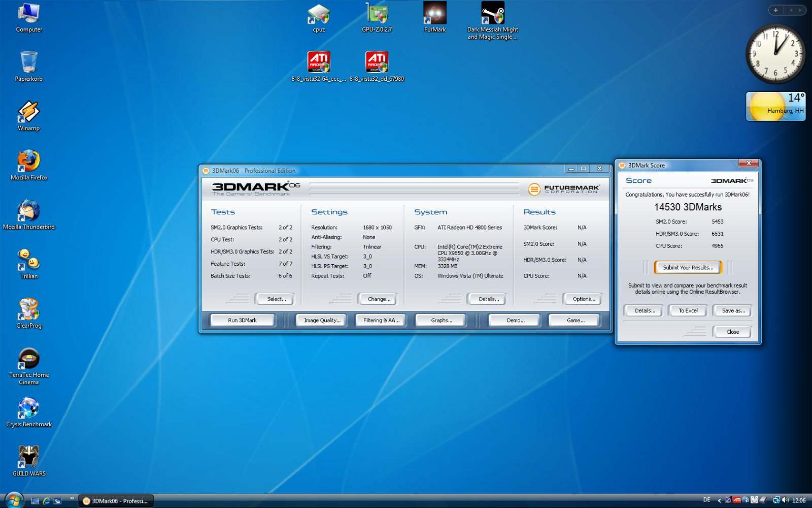
Task: Click Submit Your Results... in Score window
Action: (x=688, y=268)
